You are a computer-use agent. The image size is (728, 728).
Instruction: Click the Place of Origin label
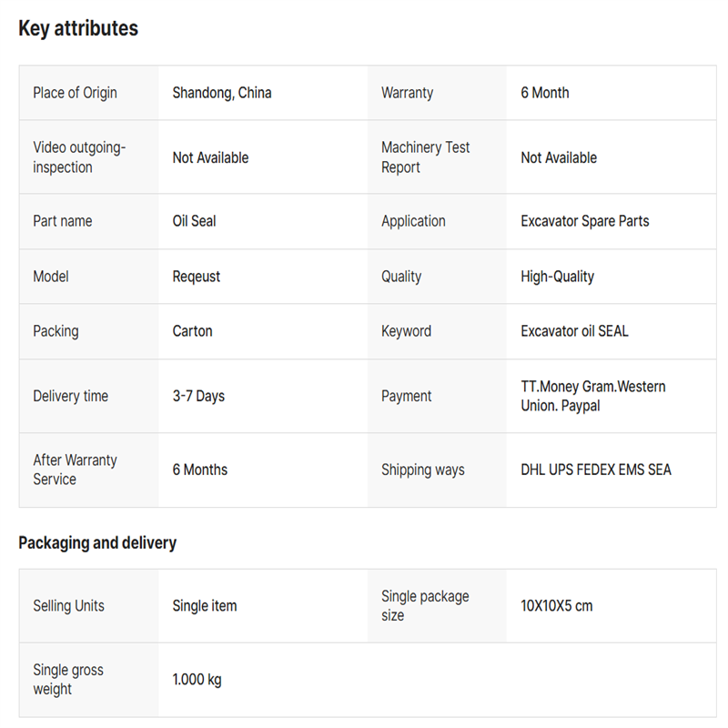[75, 93]
